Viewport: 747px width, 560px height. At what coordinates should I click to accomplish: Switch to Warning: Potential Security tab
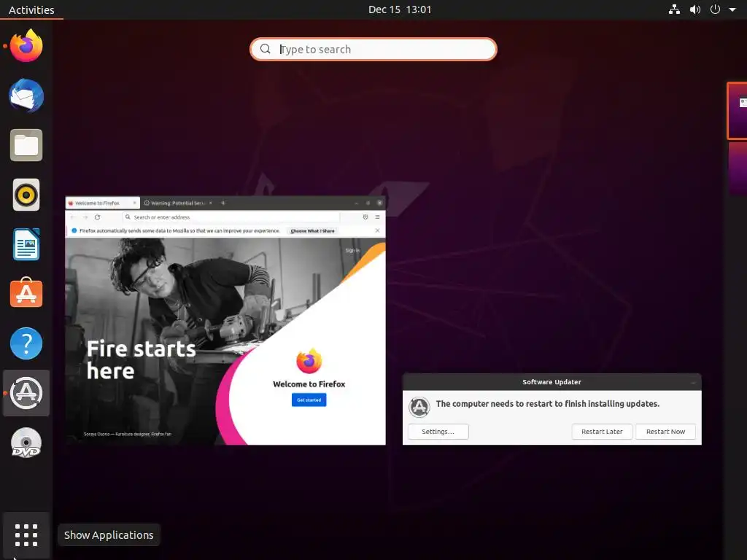point(177,203)
